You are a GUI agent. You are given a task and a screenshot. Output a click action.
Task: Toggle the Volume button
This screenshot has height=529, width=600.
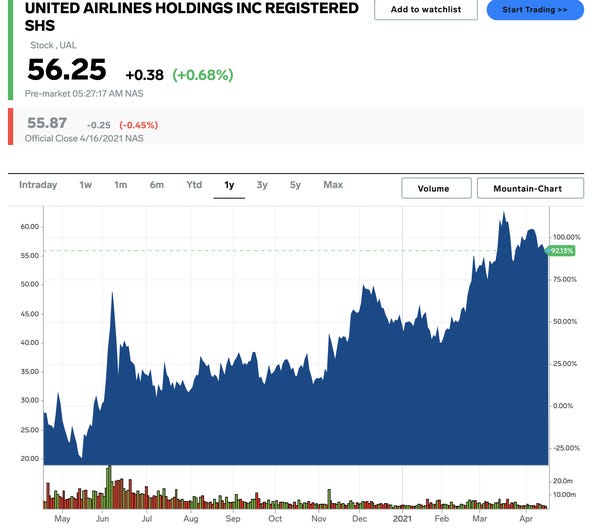[436, 188]
